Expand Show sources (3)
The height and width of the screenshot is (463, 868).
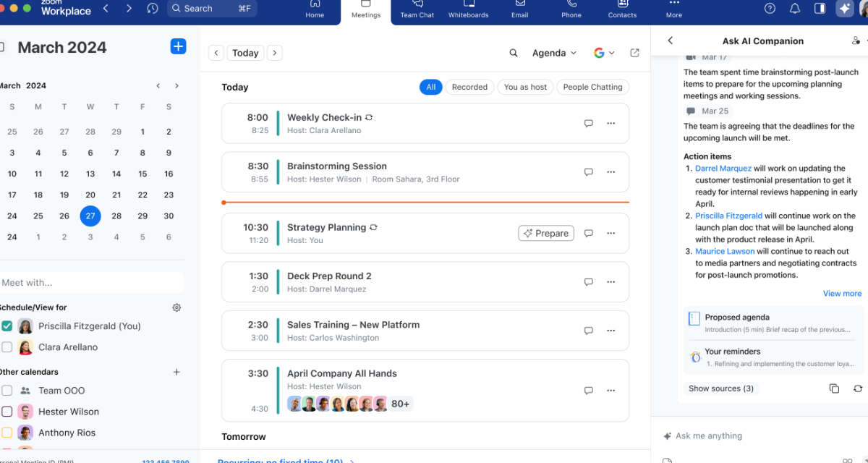(721, 388)
